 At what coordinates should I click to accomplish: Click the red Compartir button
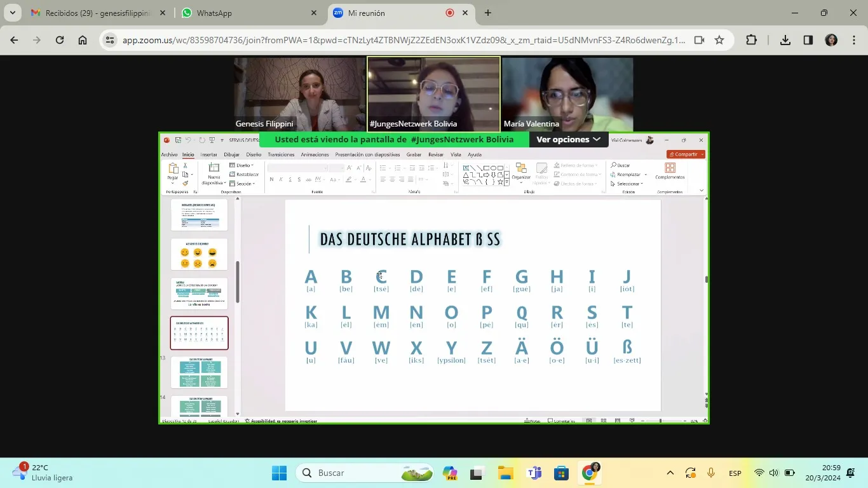[x=686, y=154]
